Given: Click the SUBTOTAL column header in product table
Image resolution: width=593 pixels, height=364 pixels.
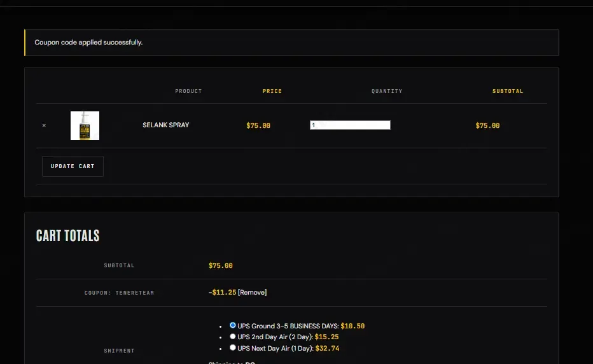Looking at the screenshot, I should [x=508, y=91].
